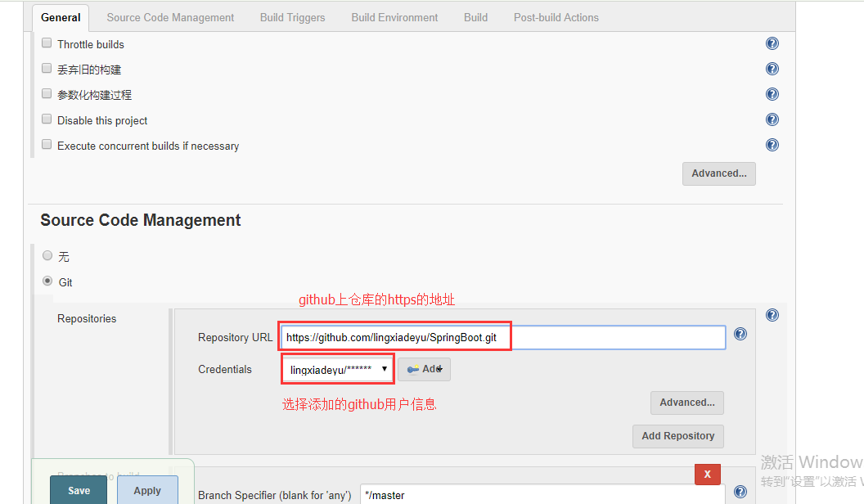Click the Repositories label
This screenshot has height=504, width=864.
pyautogui.click(x=87, y=319)
